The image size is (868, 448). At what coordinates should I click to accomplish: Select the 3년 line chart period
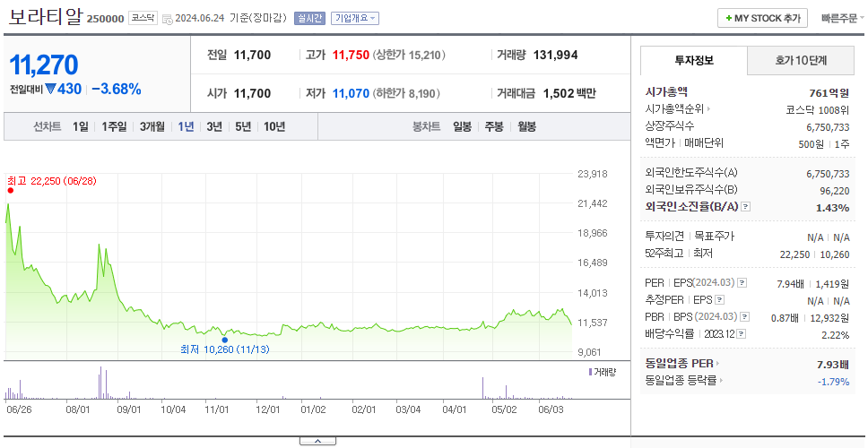(x=214, y=126)
